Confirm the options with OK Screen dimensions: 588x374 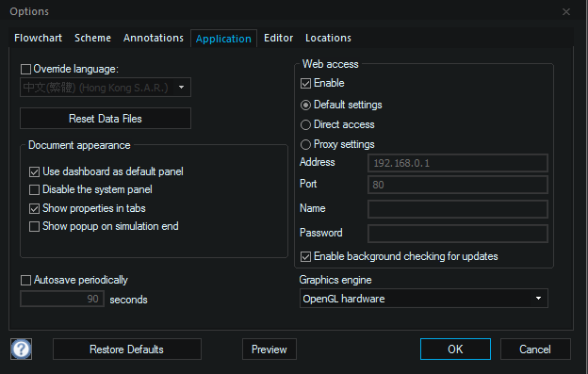coord(455,350)
